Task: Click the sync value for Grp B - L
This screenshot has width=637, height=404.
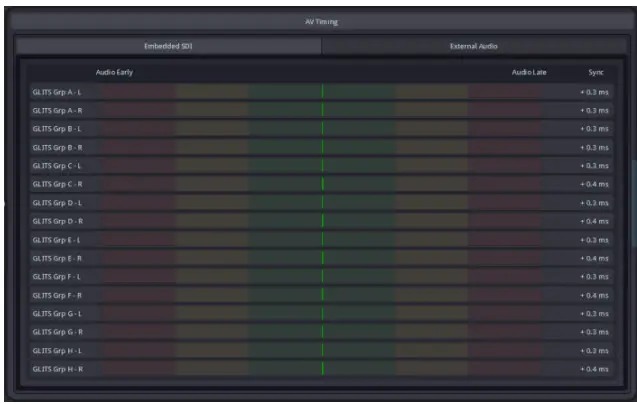Action: pos(594,129)
